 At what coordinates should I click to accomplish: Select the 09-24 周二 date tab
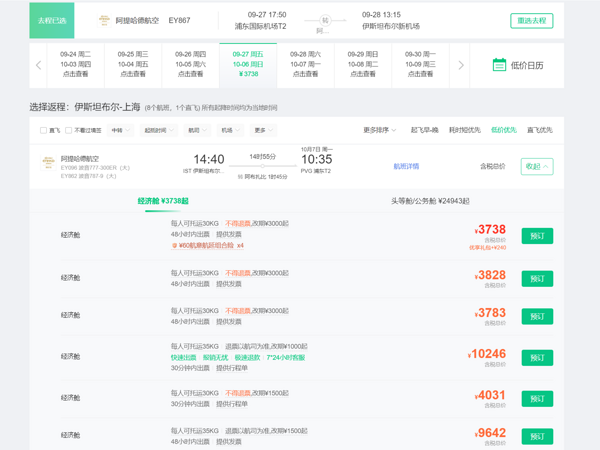tap(75, 65)
